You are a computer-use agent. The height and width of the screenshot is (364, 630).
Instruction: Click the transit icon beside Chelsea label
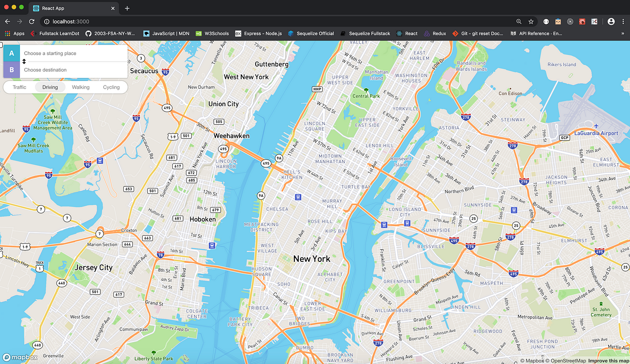tap(297, 197)
